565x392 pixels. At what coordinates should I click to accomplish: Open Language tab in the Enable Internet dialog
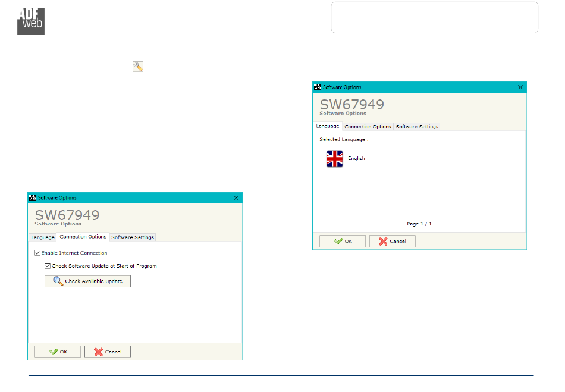click(43, 237)
